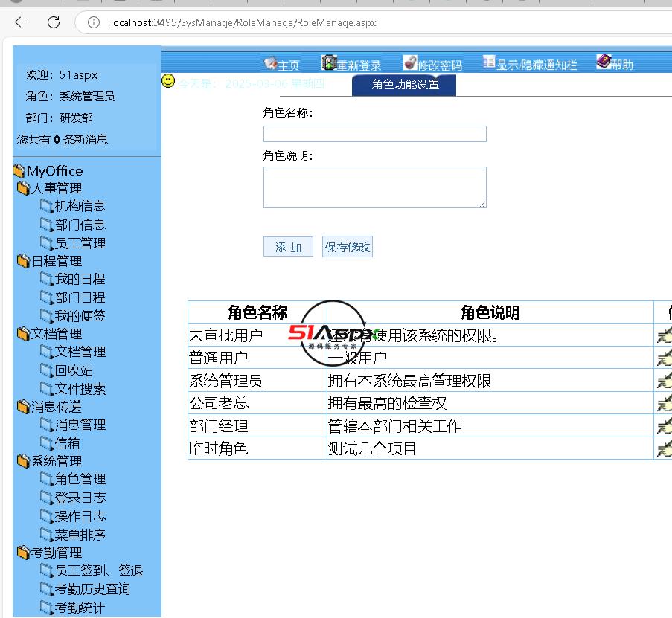Open 修改密码 change password in toolbar

[x=440, y=65]
